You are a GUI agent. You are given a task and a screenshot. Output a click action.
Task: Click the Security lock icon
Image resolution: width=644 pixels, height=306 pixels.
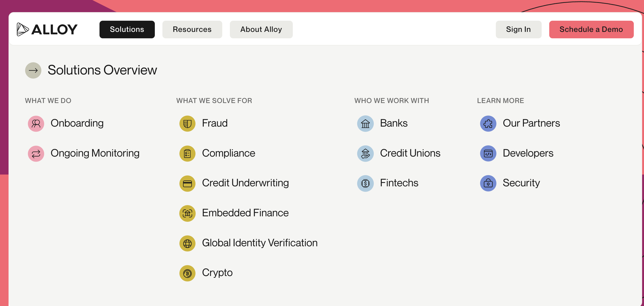(x=488, y=183)
